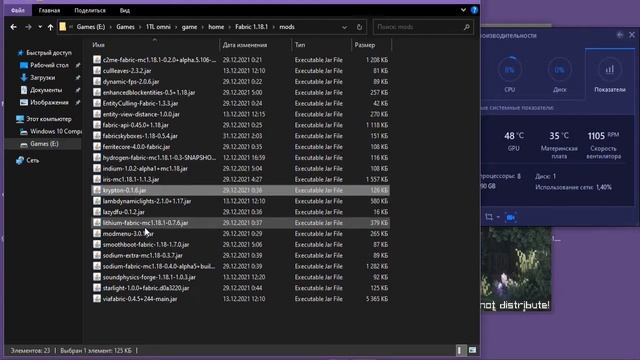This screenshot has height=360, width=640.
Task: Switch to details view in status bar
Action: 460,350
